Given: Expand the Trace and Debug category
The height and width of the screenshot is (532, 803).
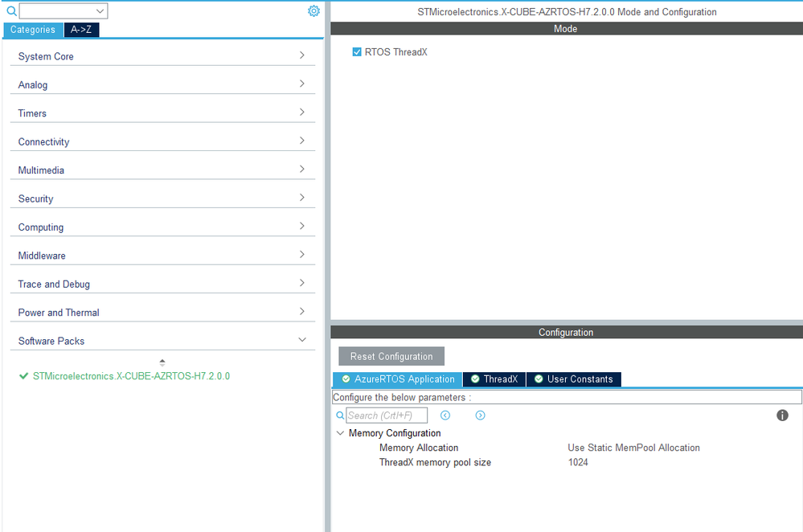Looking at the screenshot, I should (x=162, y=283).
